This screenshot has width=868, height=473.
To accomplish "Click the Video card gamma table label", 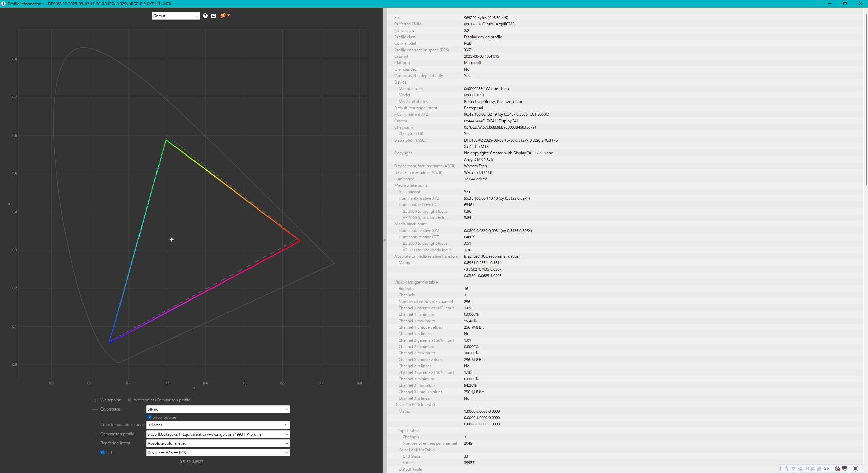I will pos(416,282).
